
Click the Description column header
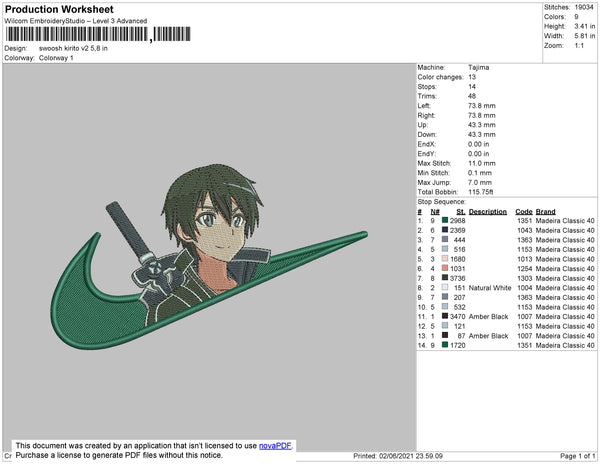488,212
